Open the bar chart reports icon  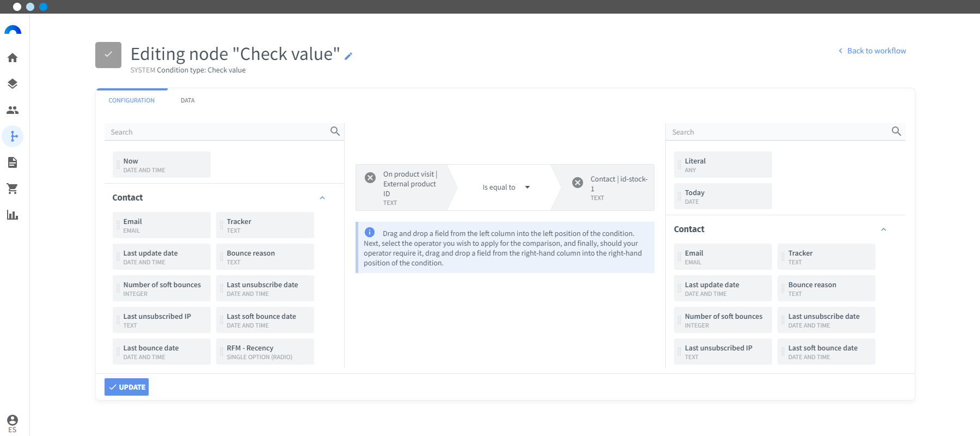[13, 215]
